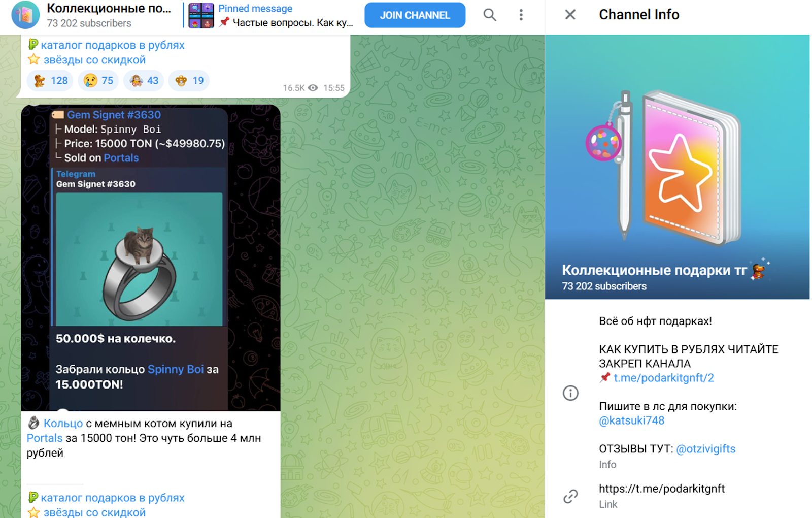The image size is (812, 518).
Task: Open bottom 'каталог подарков в рублях' link
Action: tap(113, 498)
